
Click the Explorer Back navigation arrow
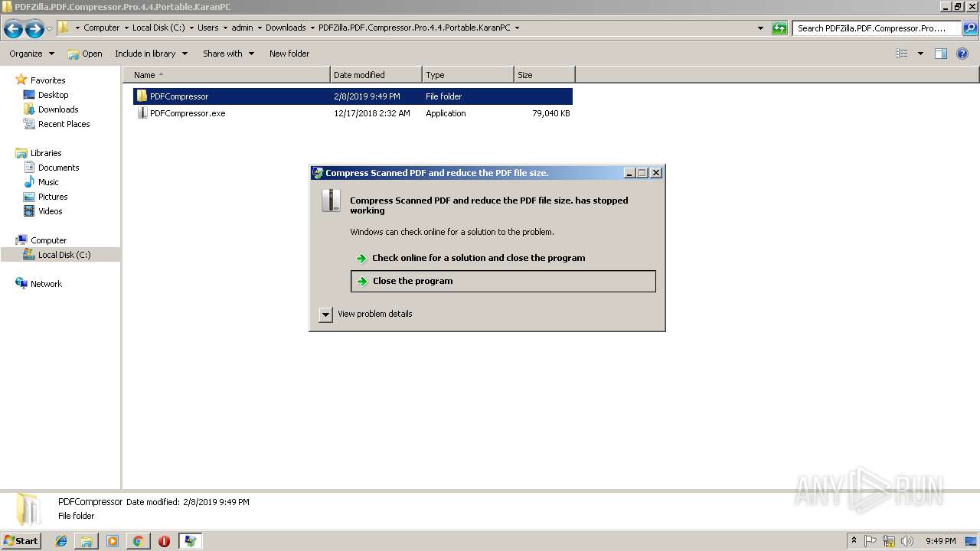[x=13, y=28]
